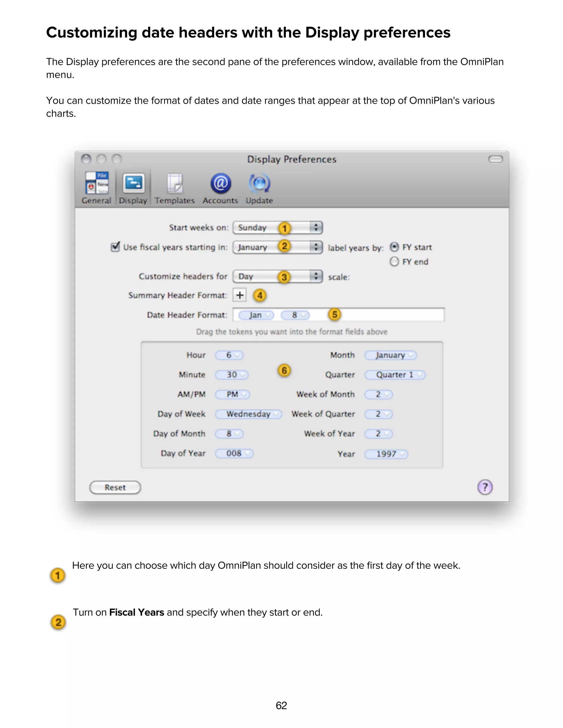
Task: Add a summary header format with plus button
Action: (239, 295)
